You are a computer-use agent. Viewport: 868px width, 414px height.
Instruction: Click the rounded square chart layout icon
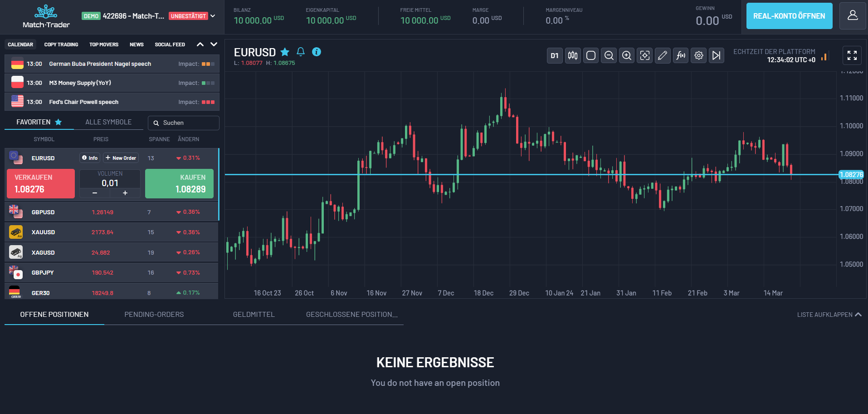pyautogui.click(x=591, y=55)
